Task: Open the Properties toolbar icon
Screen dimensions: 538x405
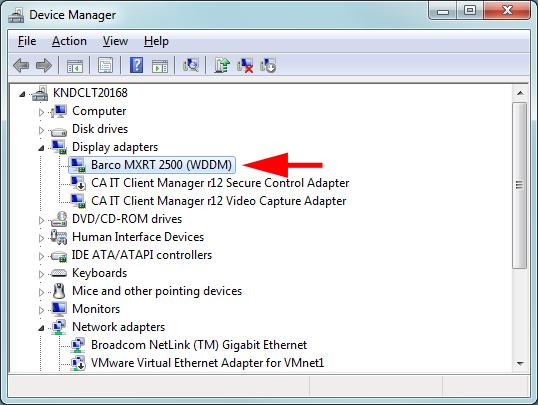Action: tap(105, 65)
